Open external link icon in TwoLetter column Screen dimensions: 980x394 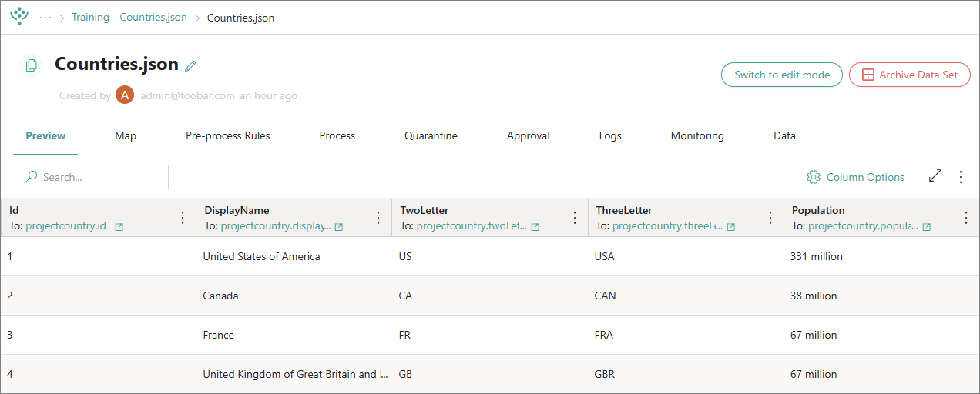tap(535, 227)
